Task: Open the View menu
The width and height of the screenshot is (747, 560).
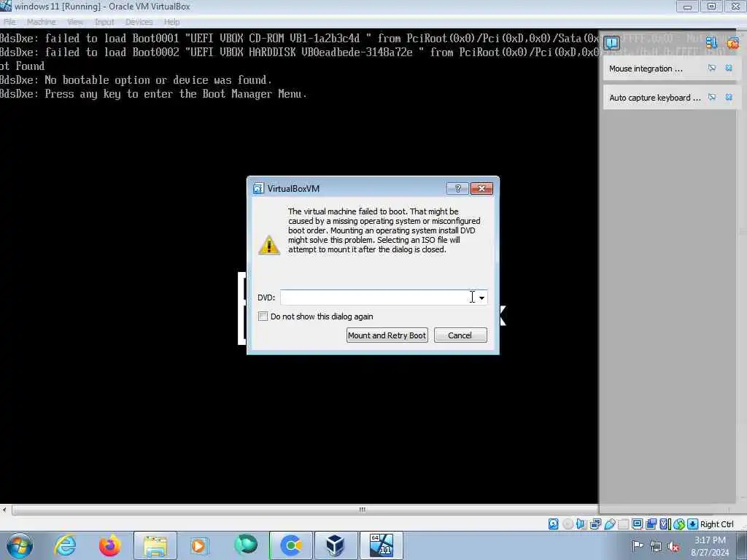Action: (x=75, y=22)
